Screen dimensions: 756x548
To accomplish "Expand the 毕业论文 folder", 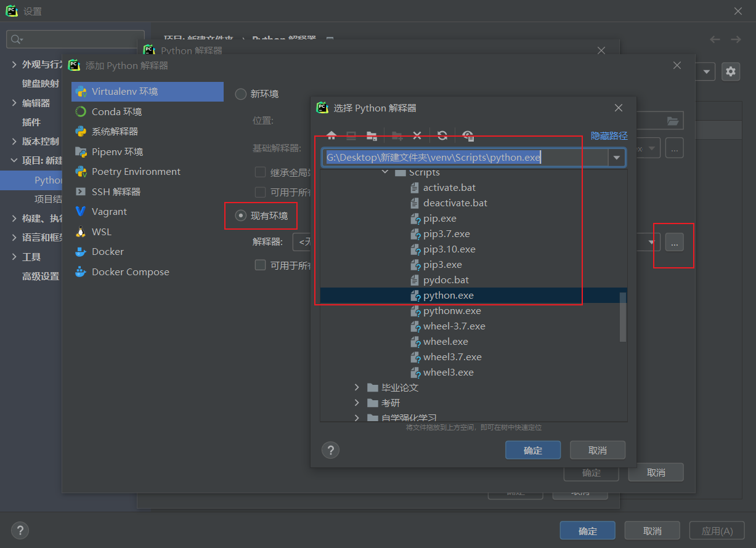I will 357,387.
